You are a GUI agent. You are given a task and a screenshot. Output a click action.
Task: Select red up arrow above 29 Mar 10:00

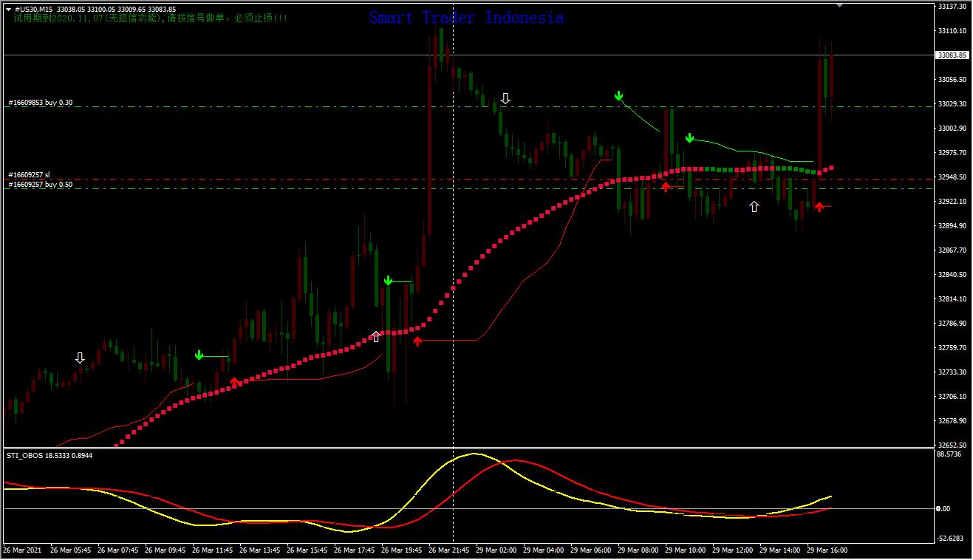tap(666, 186)
